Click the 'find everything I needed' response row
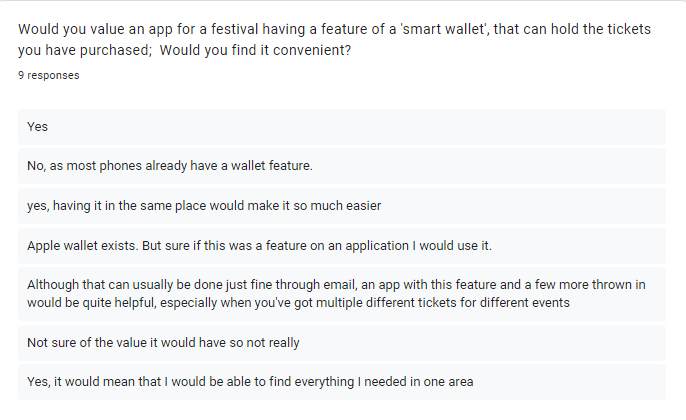 coord(342,381)
